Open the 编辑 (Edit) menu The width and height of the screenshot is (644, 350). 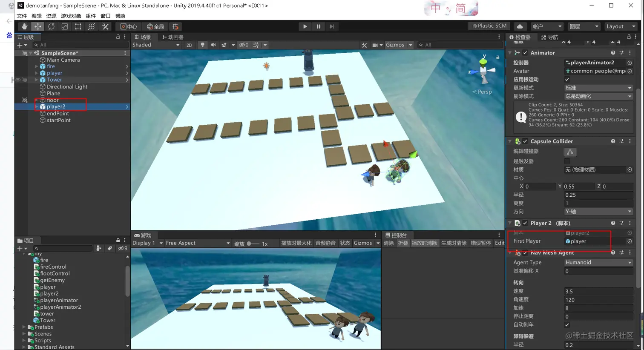[x=37, y=16]
